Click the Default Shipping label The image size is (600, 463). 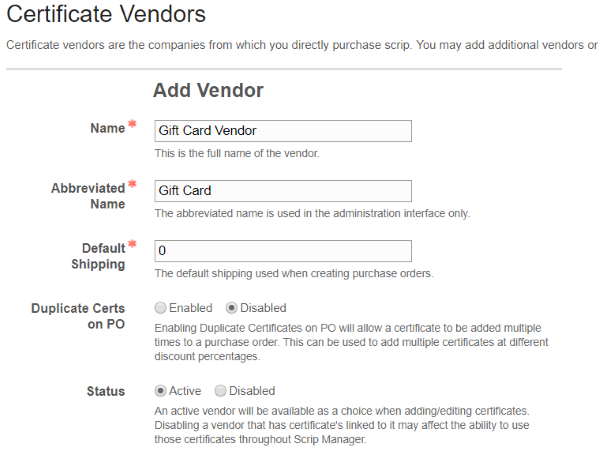pyautogui.click(x=98, y=256)
